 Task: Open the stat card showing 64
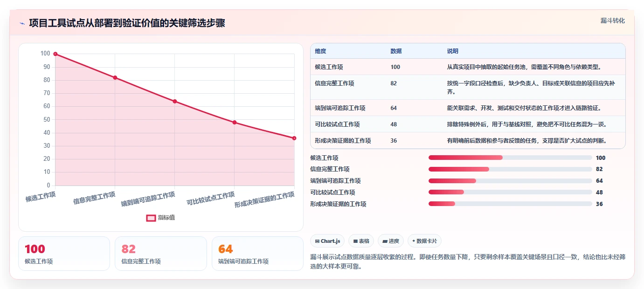tap(257, 254)
